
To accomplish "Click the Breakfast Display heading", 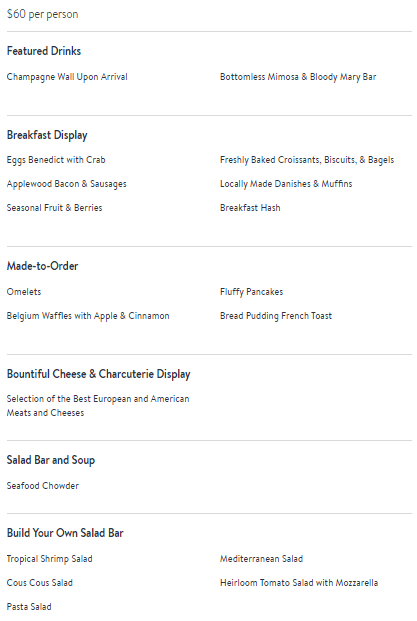I will coord(47,135).
